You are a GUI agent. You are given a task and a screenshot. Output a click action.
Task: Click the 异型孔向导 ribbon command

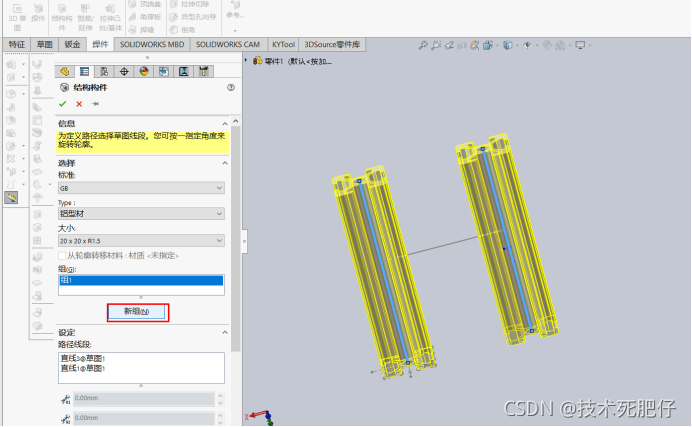tap(193, 17)
